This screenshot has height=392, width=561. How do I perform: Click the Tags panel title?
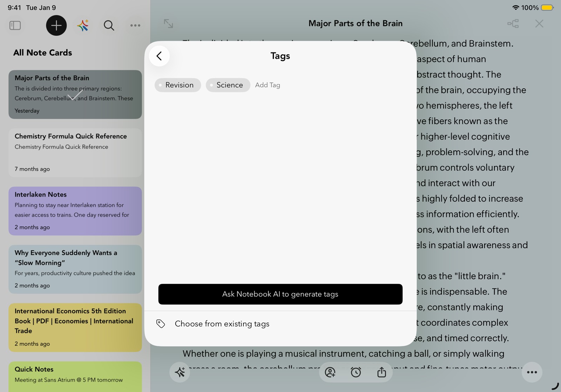pyautogui.click(x=280, y=56)
